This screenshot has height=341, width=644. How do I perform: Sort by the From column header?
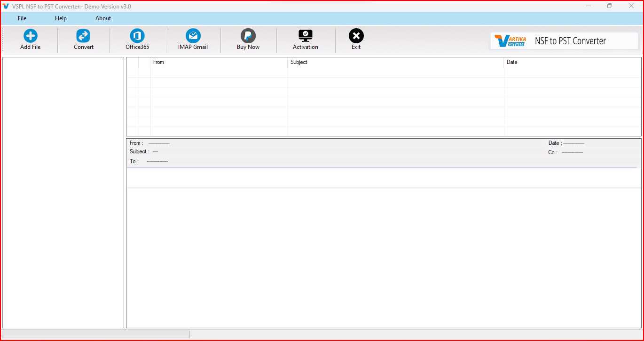tap(219, 62)
